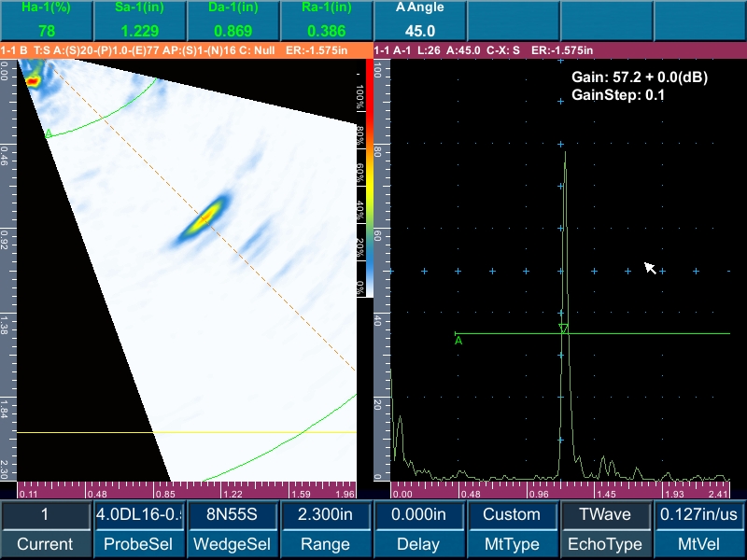Click the Ra-1(in) readout box
747x560 pixels.
[x=325, y=21]
